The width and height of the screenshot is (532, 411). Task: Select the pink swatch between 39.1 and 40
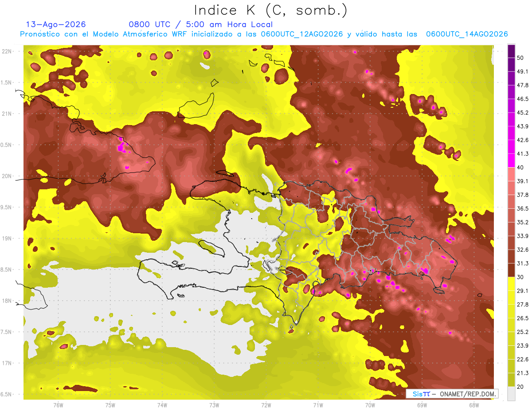511,174
